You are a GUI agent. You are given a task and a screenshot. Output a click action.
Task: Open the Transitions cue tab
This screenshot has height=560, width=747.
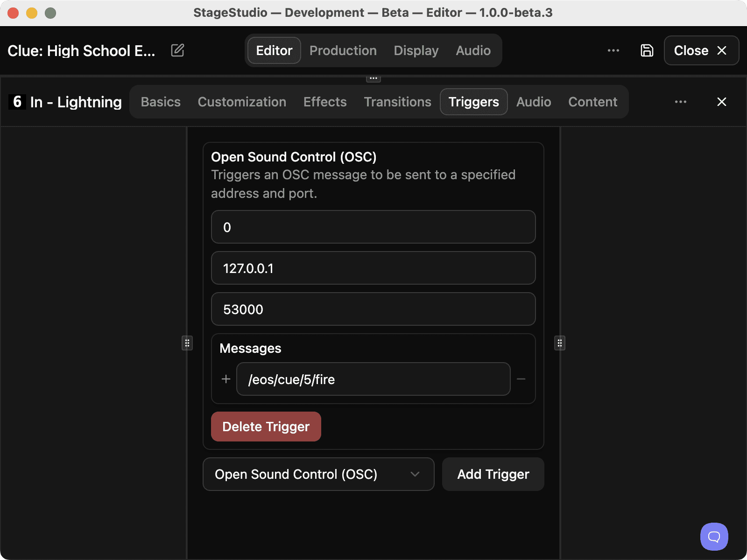pos(398,102)
